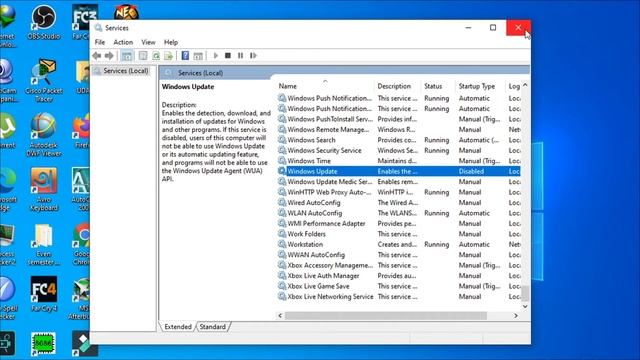Select the Work Folders service icon
This screenshot has width=640, height=360.
point(282,234)
